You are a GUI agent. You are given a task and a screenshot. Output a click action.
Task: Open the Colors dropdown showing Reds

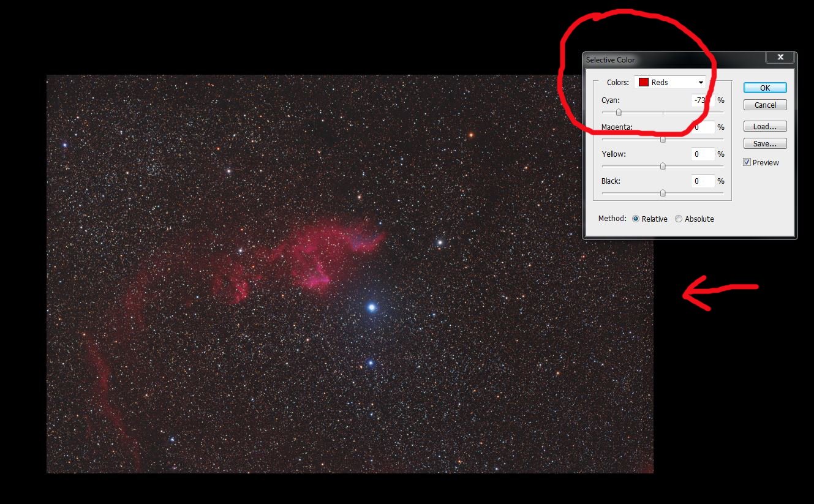pyautogui.click(x=671, y=81)
